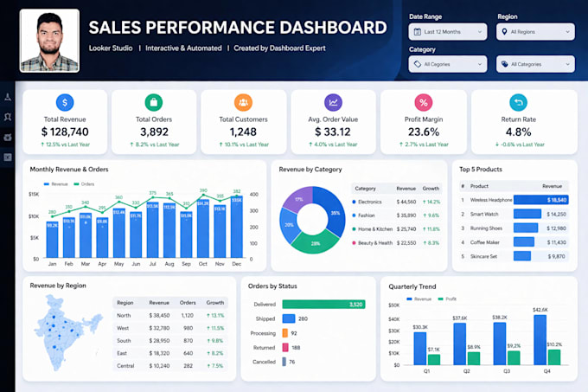Select the Electronics category row
Image resolution: width=588 pixels, height=392 pixels.
(396, 202)
